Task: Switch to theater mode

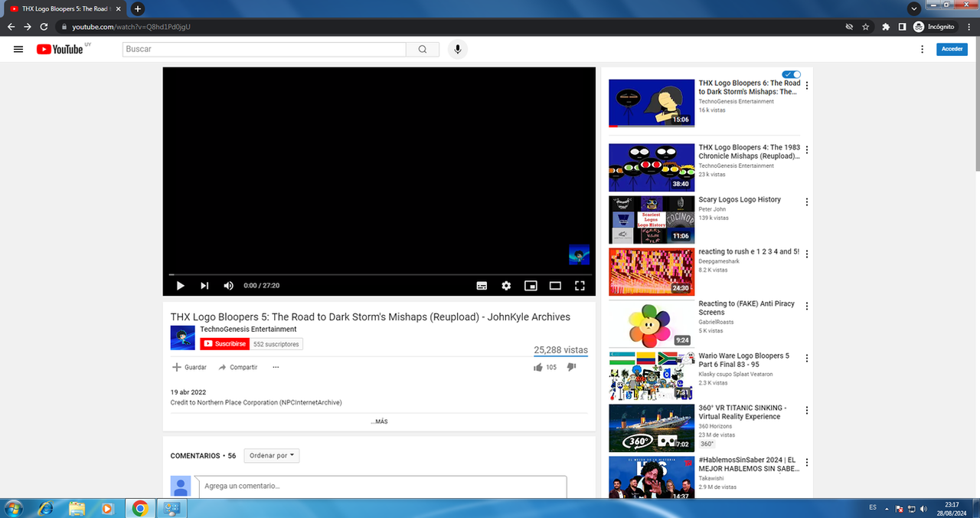Action: point(555,286)
